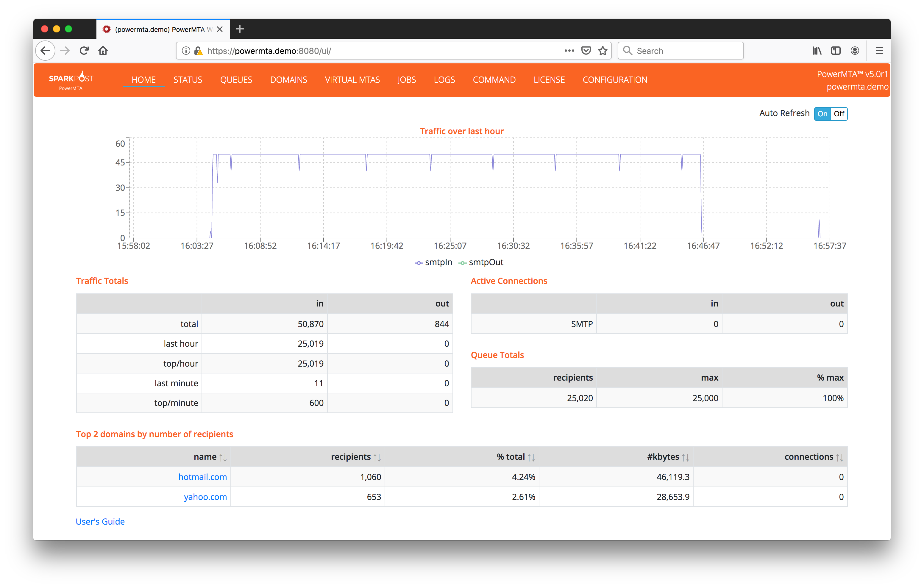Click the browser home icon
Viewport: 924px width, 588px height.
(103, 51)
